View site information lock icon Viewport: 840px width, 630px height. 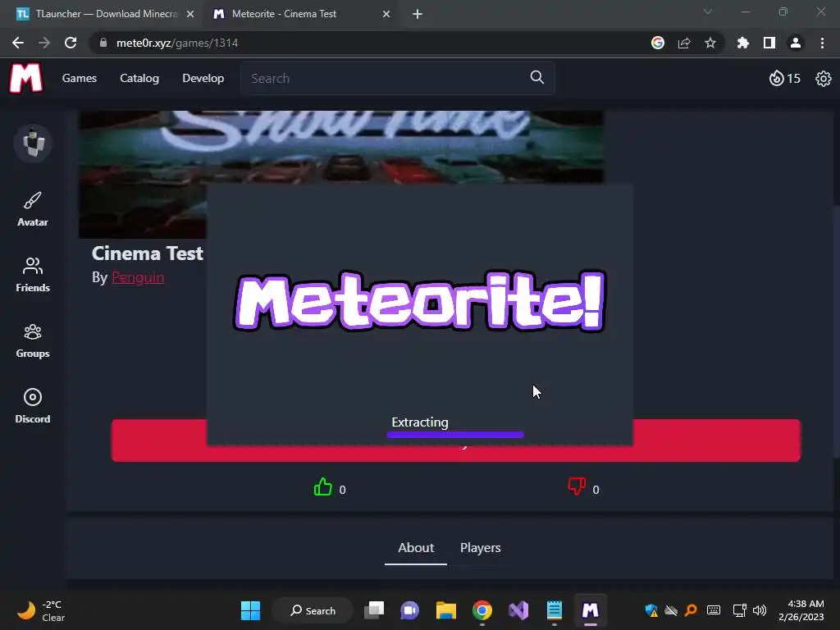click(x=103, y=43)
